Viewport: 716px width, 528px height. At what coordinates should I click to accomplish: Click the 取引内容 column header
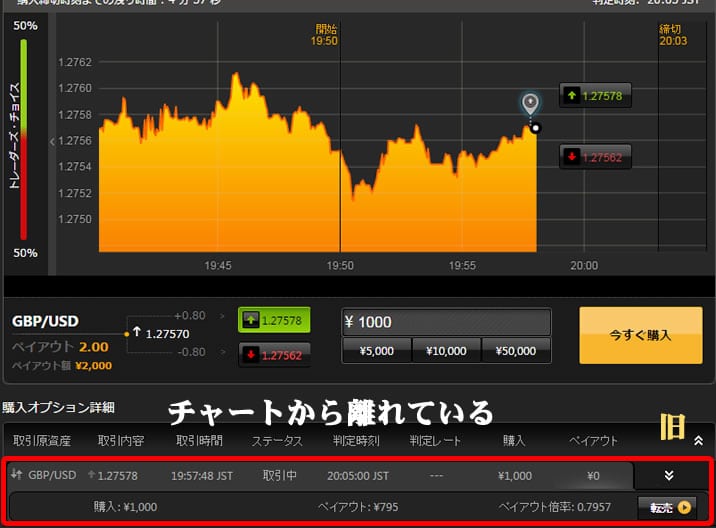[x=121, y=441]
